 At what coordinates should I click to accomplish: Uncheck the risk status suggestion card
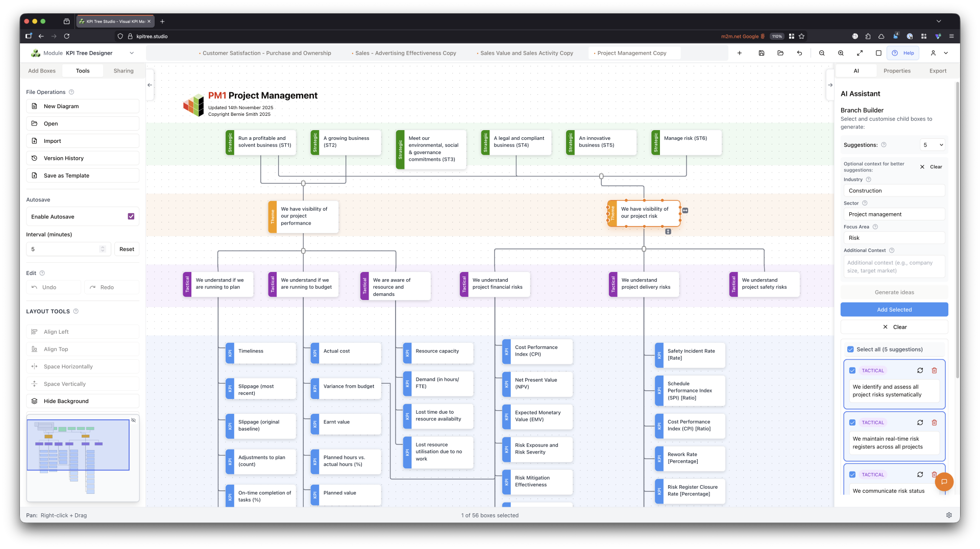point(852,474)
